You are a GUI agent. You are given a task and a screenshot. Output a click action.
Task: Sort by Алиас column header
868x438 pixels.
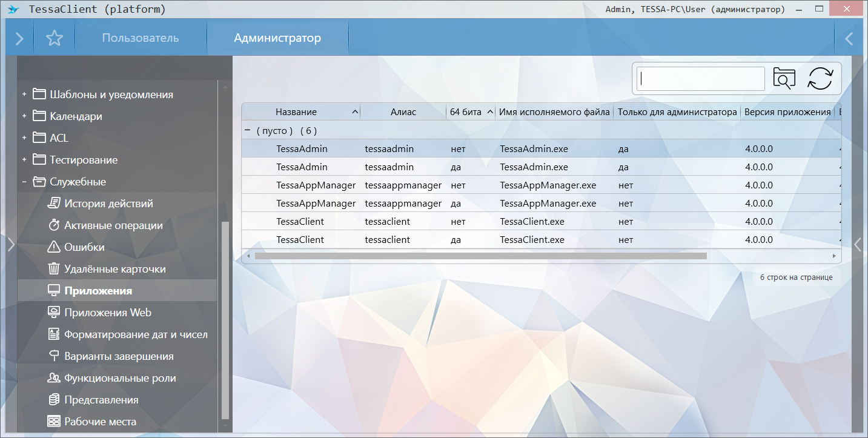coord(403,112)
